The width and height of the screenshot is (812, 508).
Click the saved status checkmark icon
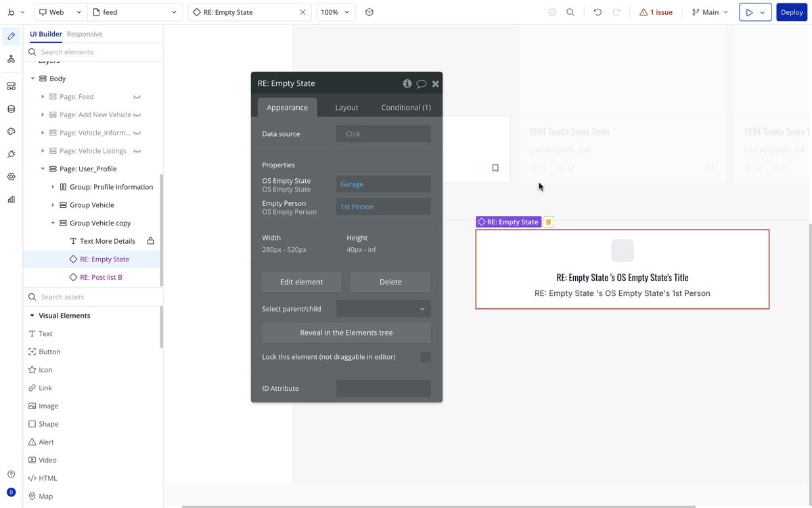coord(552,12)
